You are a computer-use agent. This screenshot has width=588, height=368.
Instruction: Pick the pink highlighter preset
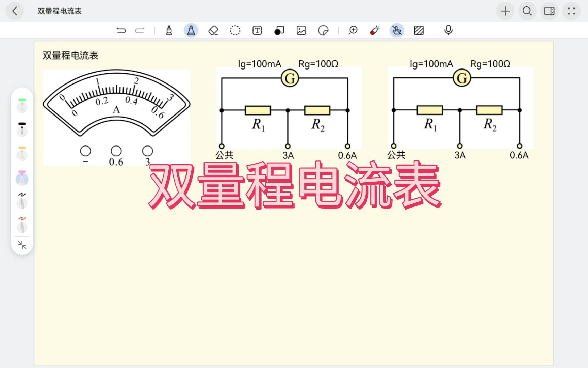point(22,178)
